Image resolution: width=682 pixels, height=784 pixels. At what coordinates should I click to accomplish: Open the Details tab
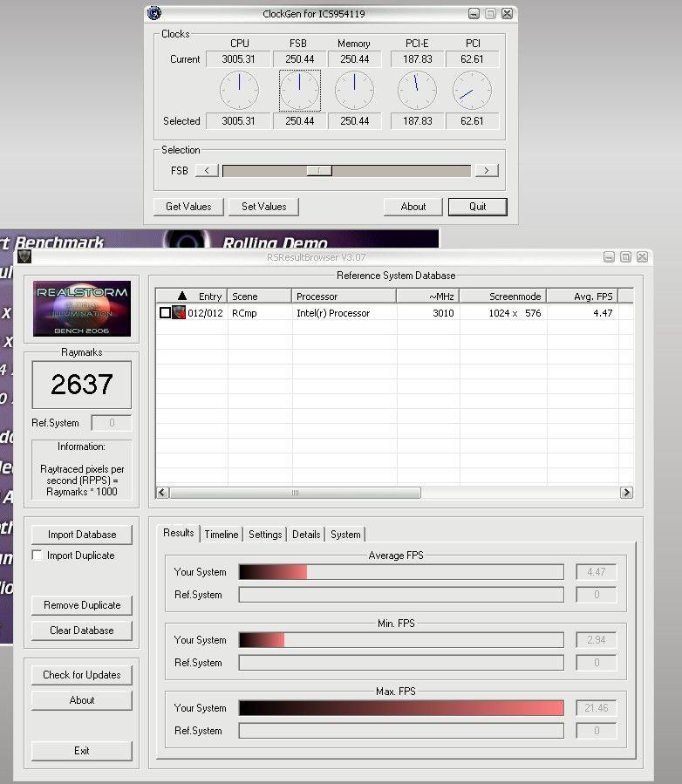pos(306,534)
